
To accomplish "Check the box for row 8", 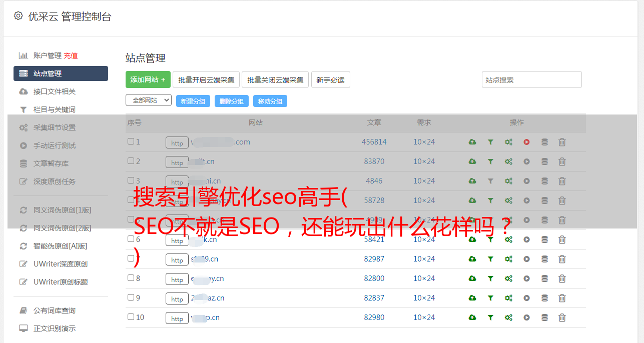I will click(x=131, y=278).
